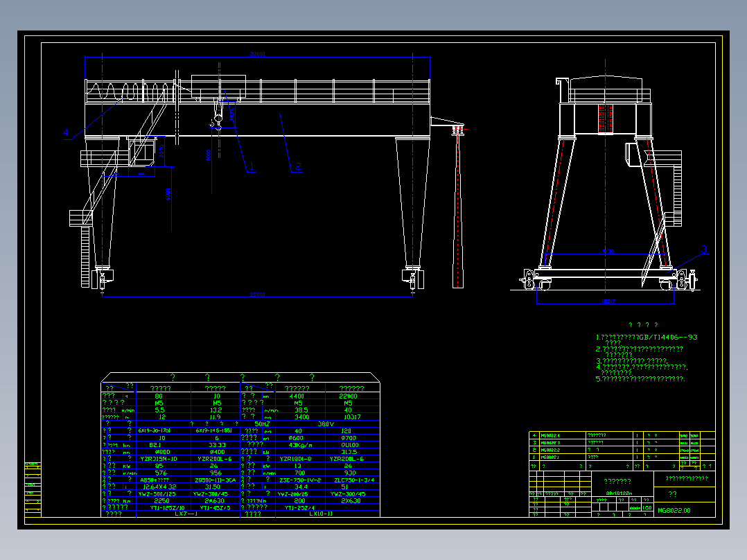
Task: Click the 3400 table cell
Action: point(301,417)
